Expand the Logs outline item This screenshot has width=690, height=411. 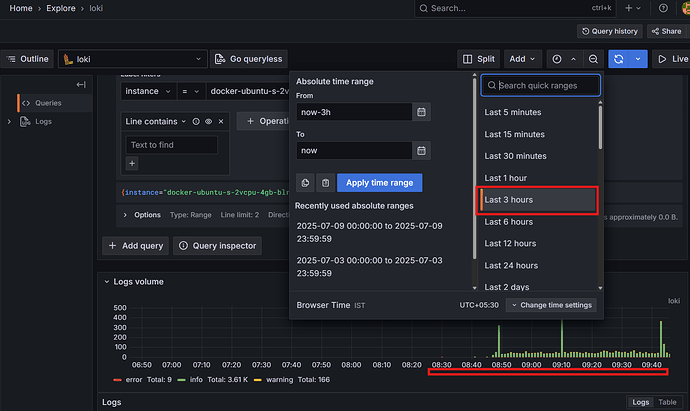pos(9,121)
